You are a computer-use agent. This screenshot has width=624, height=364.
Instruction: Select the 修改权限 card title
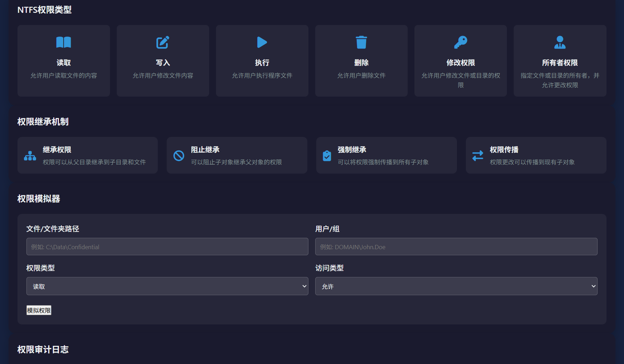(x=461, y=63)
